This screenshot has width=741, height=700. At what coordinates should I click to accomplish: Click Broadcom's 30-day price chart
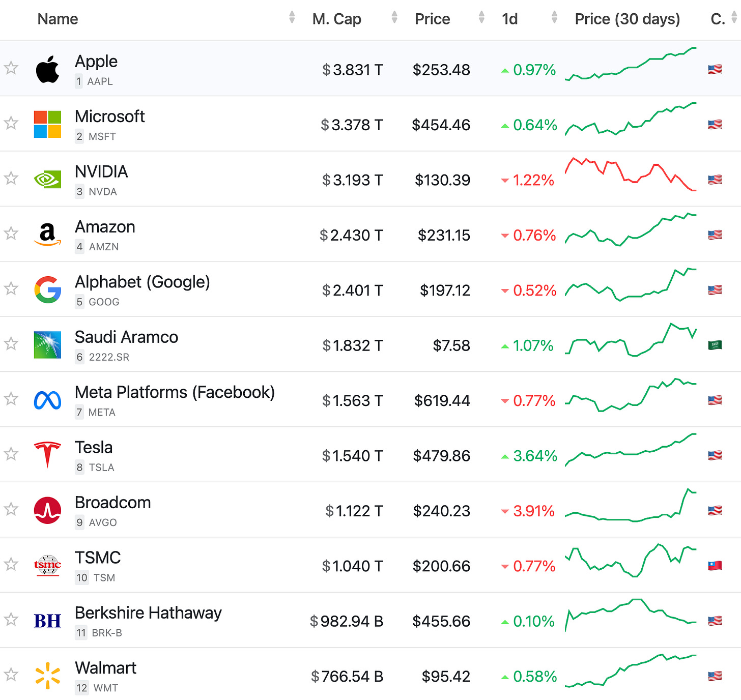click(x=631, y=505)
